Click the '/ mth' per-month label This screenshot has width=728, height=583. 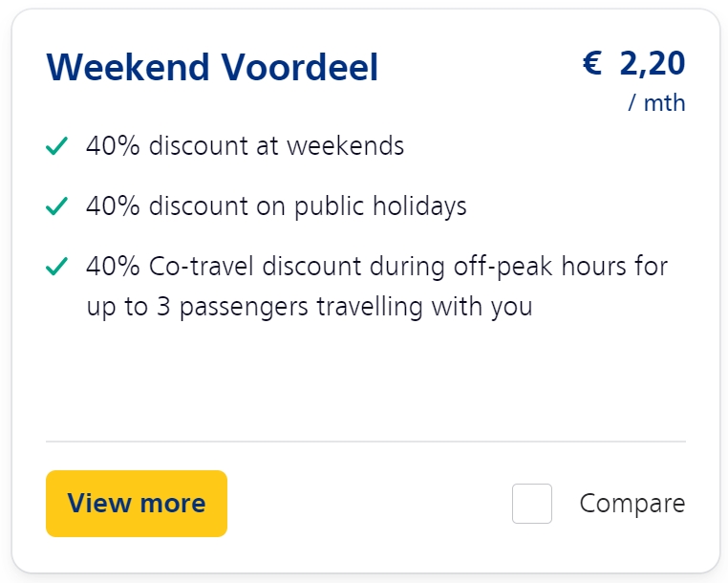656,102
